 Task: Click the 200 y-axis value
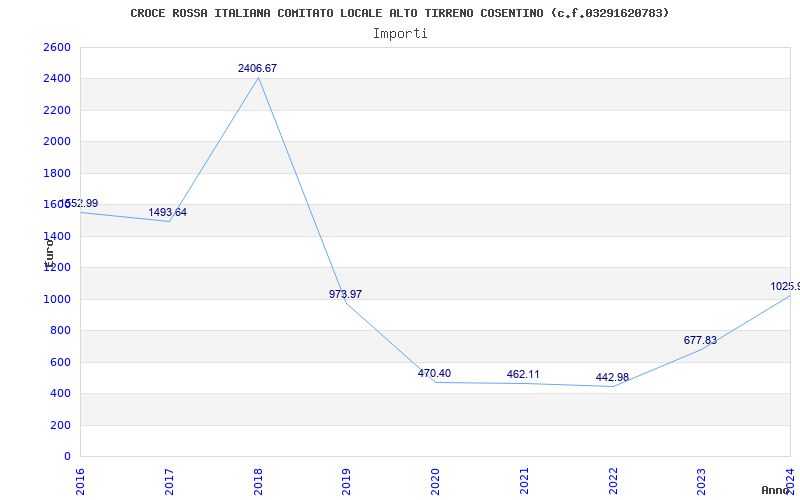click(x=61, y=425)
